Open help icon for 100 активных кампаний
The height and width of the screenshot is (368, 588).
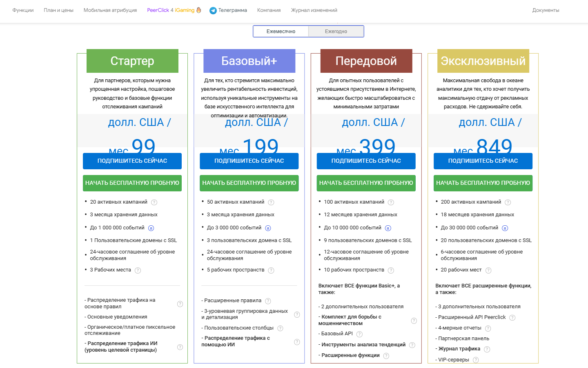pos(391,202)
